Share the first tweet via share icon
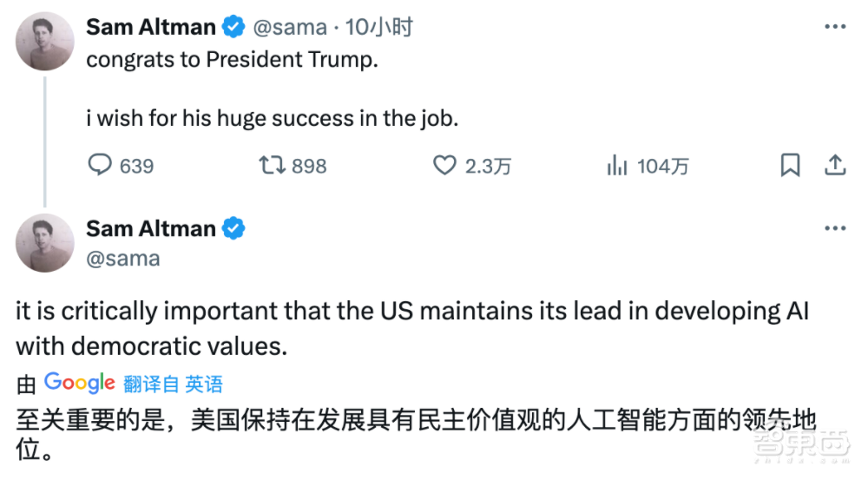Viewport: 868px width, 480px height. click(x=834, y=165)
